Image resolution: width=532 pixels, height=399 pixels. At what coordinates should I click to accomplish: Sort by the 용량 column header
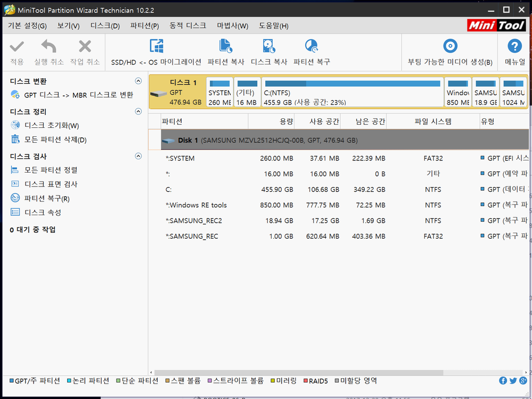(271, 121)
